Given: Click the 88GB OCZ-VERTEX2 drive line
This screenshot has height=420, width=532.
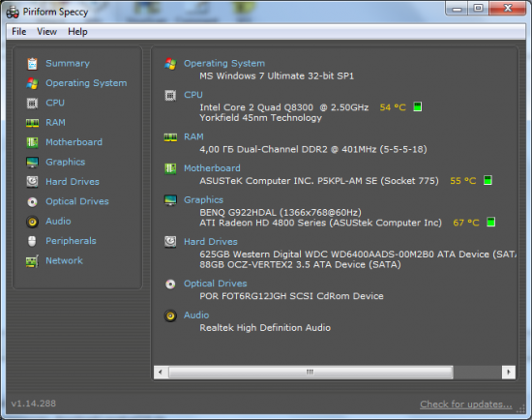Looking at the screenshot, I should 300,265.
